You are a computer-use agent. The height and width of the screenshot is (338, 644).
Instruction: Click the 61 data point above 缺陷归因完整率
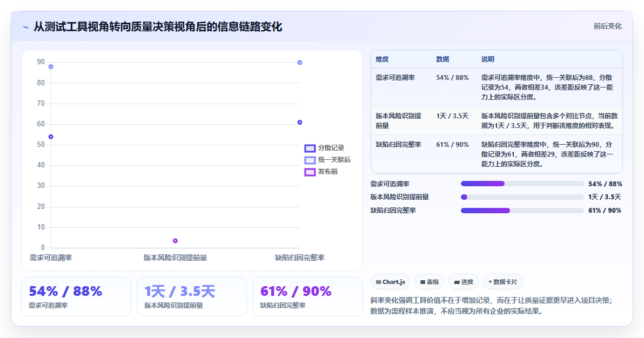(300, 123)
